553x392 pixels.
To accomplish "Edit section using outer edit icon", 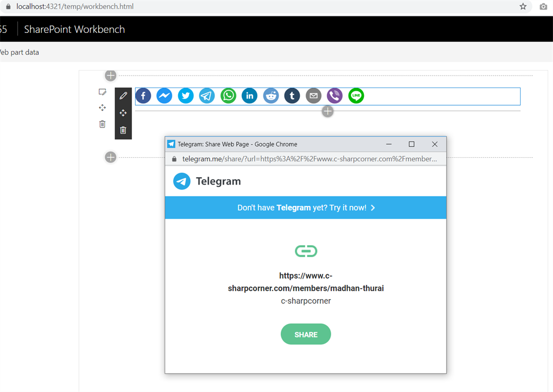I will pyautogui.click(x=102, y=92).
